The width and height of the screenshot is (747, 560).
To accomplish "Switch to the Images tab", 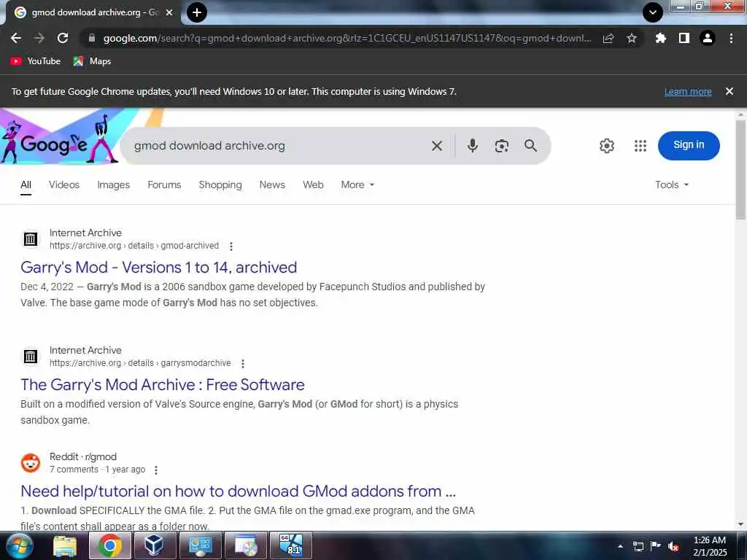I will coord(113,184).
